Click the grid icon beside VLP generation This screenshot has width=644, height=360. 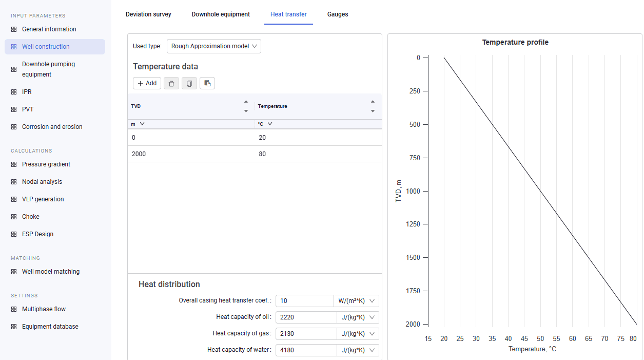(x=14, y=199)
